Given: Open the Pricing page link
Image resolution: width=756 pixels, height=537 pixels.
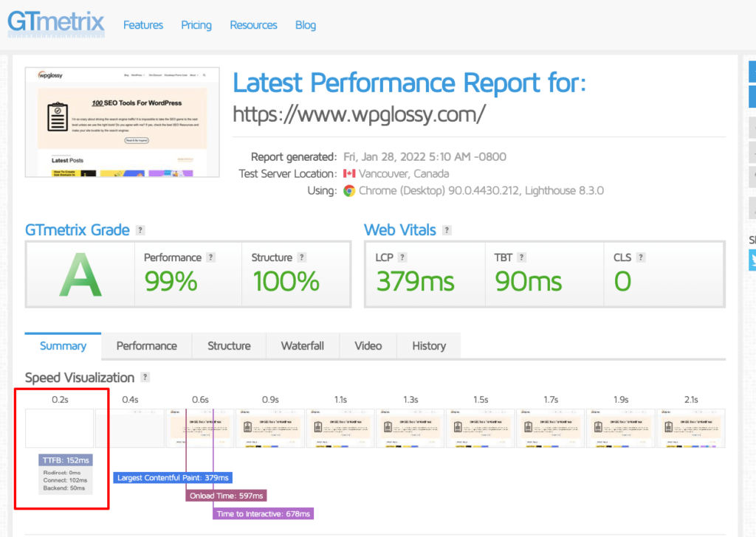Looking at the screenshot, I should click(x=196, y=25).
